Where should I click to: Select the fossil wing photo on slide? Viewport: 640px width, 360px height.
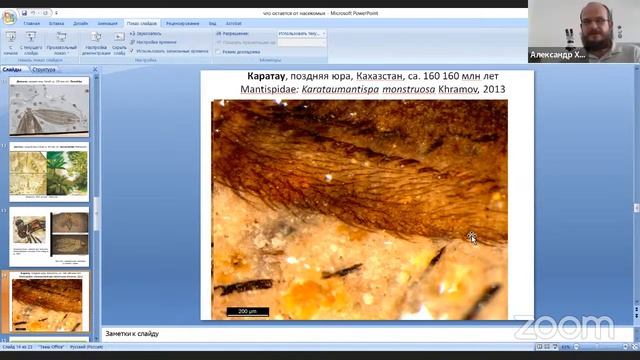pos(360,209)
